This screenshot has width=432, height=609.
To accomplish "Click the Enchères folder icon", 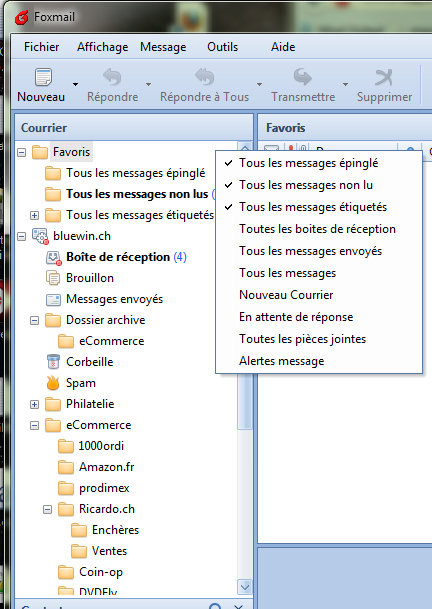I will pyautogui.click(x=79, y=530).
